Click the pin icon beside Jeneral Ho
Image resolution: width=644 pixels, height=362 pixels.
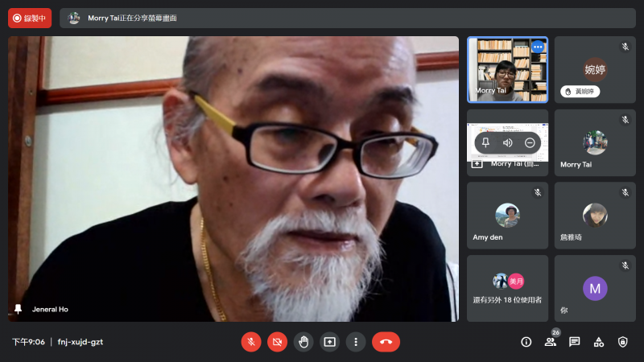tap(19, 309)
